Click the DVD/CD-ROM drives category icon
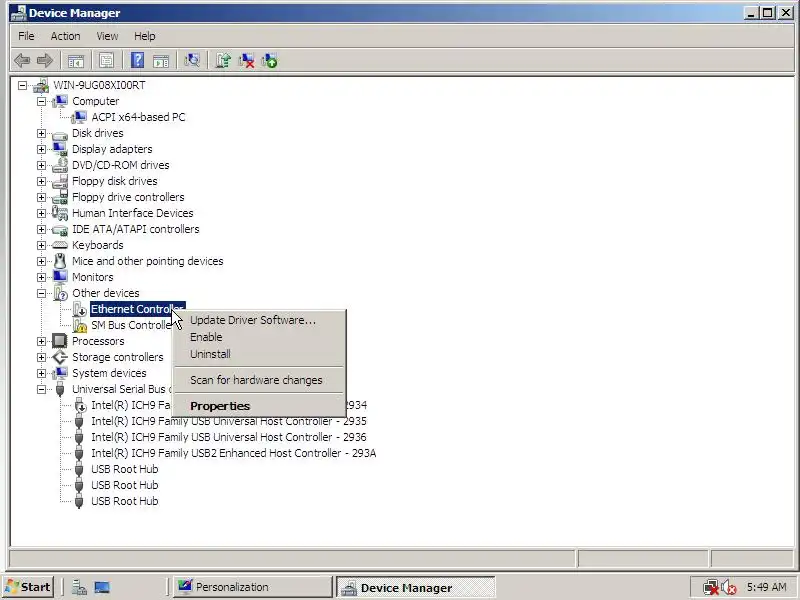Viewport: 800px width, 600px height. [60, 165]
